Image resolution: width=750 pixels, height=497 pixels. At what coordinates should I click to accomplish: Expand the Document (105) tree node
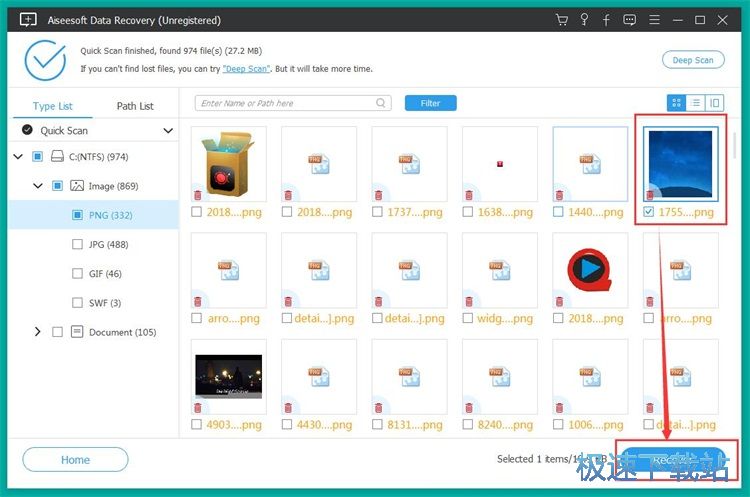(38, 331)
